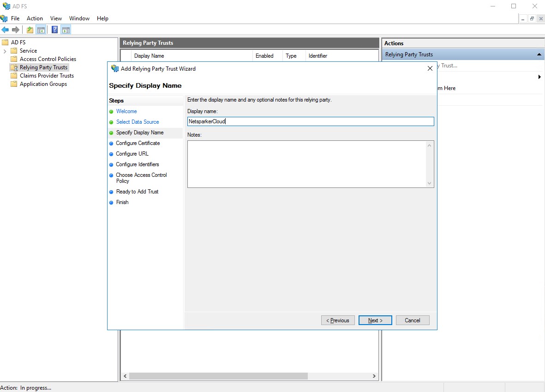Click the Back navigation arrow on the toolbar
Viewport: 545px width, 392px height.
(6, 29)
